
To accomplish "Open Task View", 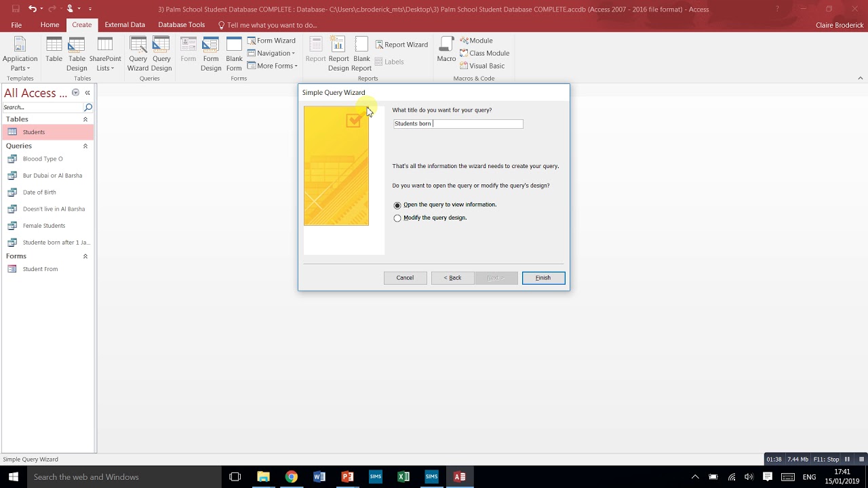I will (x=235, y=476).
